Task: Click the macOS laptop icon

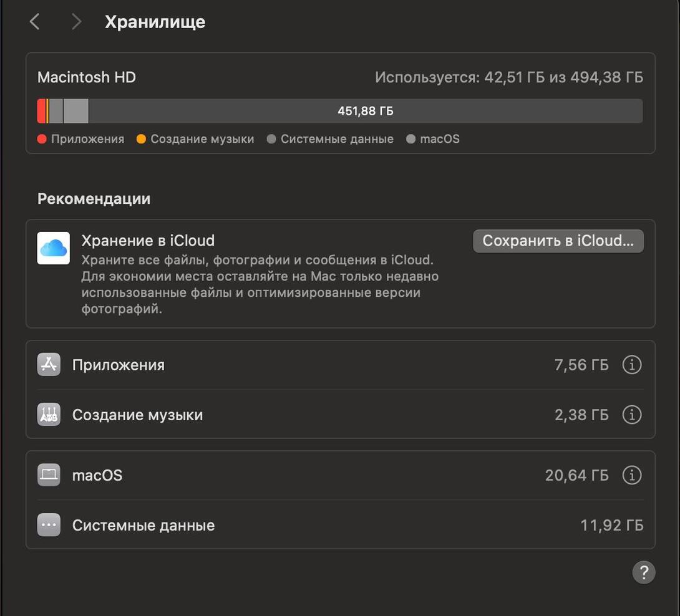Action: (x=49, y=475)
